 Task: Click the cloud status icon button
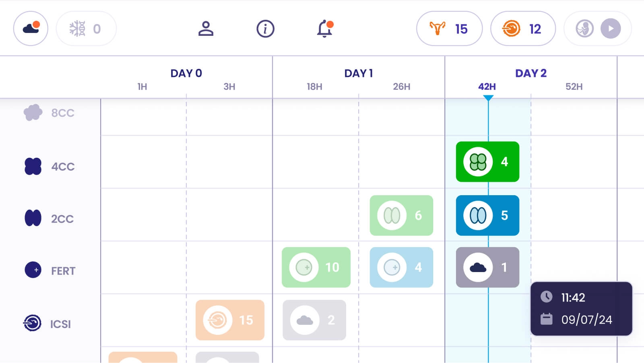point(31,29)
